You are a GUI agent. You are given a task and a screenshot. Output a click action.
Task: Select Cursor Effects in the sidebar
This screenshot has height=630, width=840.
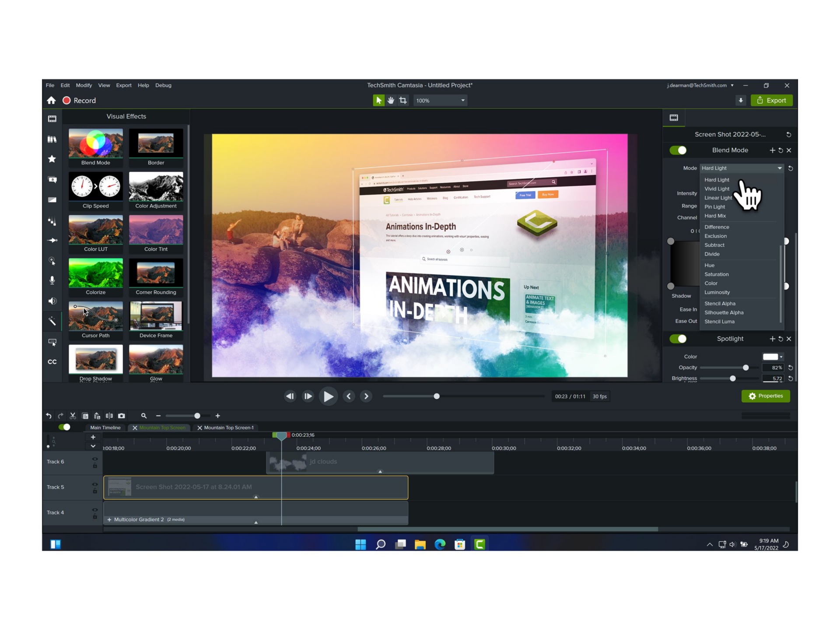[x=52, y=261]
